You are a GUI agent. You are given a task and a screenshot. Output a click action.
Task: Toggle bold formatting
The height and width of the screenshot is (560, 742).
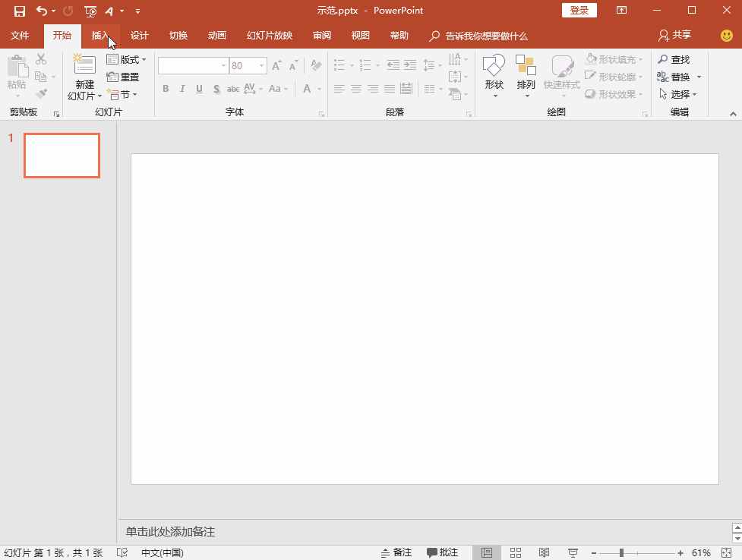click(x=166, y=89)
